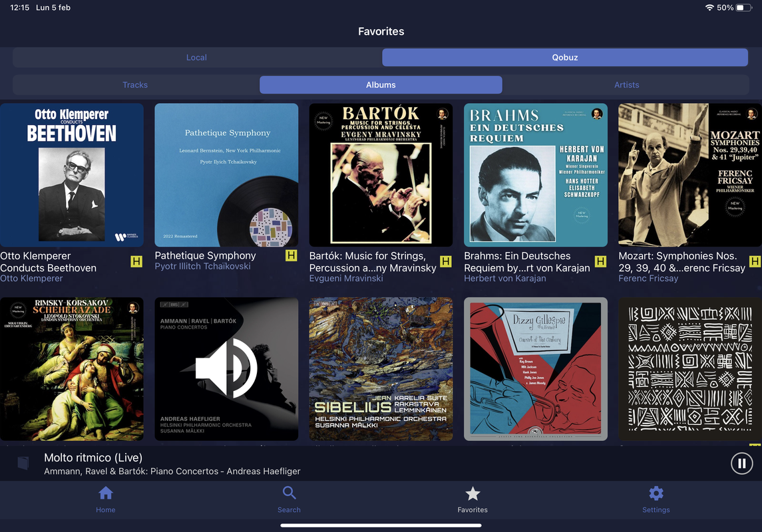Open the Home tab icon
The height and width of the screenshot is (532, 762).
(x=105, y=493)
